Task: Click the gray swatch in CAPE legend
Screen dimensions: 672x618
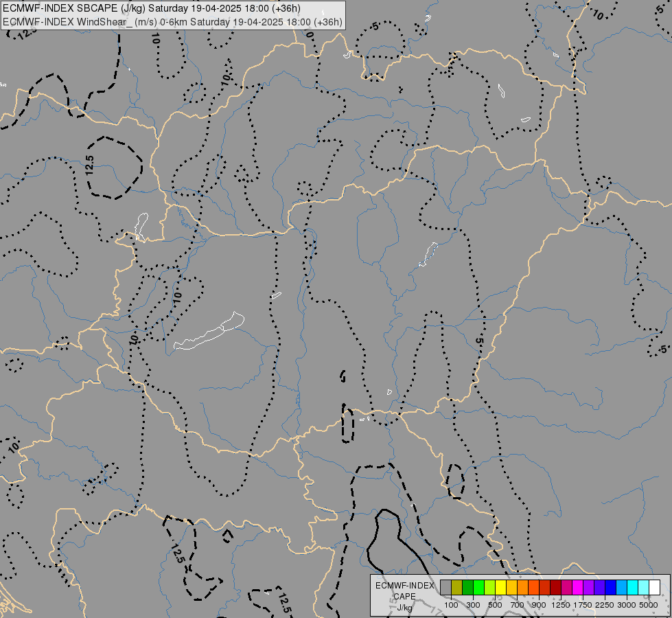Action: (x=445, y=587)
